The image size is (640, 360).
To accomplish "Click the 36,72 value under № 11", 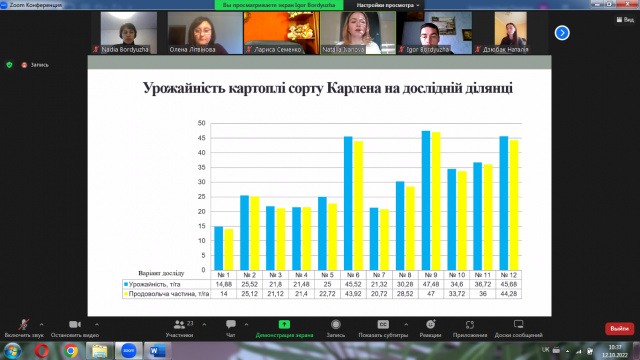I will [482, 284].
